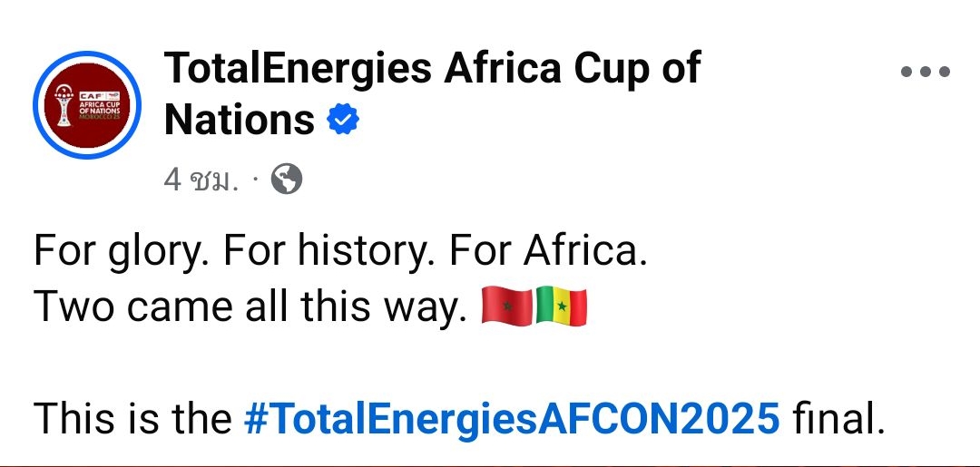Click the trophy logo inside the avatar
This screenshot has height=467, width=980.
63,106
